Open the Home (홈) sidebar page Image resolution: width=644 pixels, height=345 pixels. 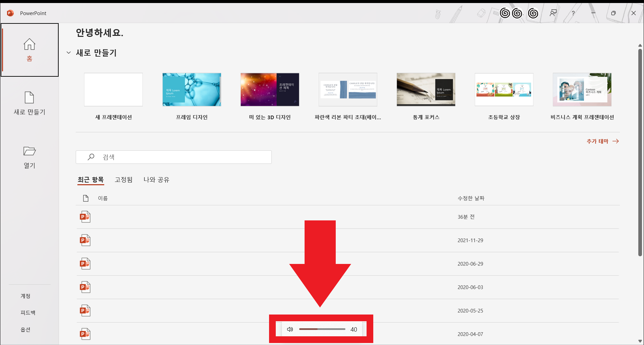[x=29, y=50]
